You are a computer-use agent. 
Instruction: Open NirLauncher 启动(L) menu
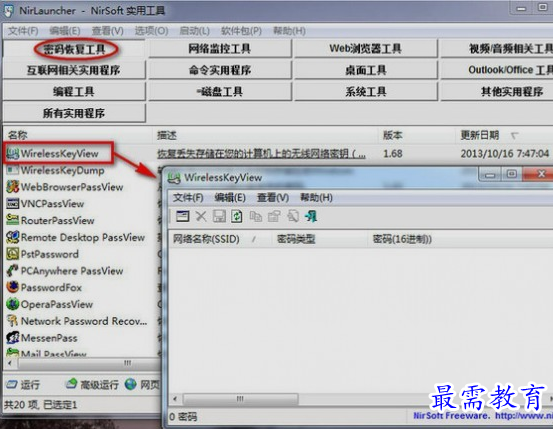pos(194,31)
